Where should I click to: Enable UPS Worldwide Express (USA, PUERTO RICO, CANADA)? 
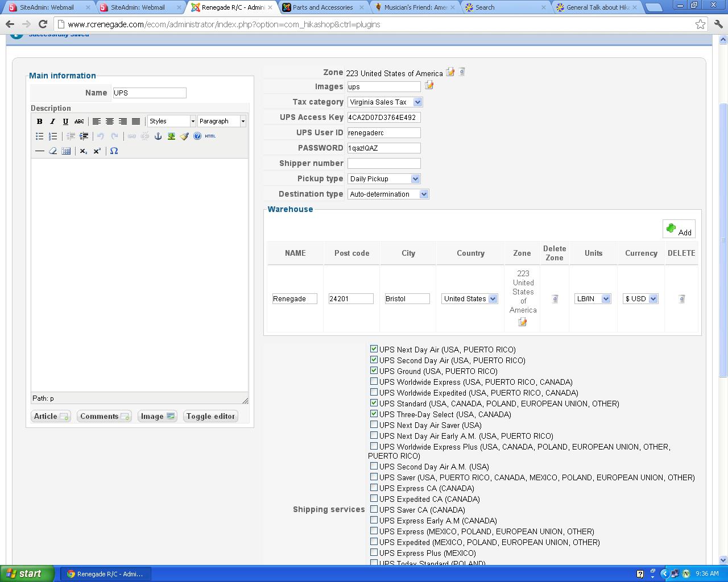374,381
